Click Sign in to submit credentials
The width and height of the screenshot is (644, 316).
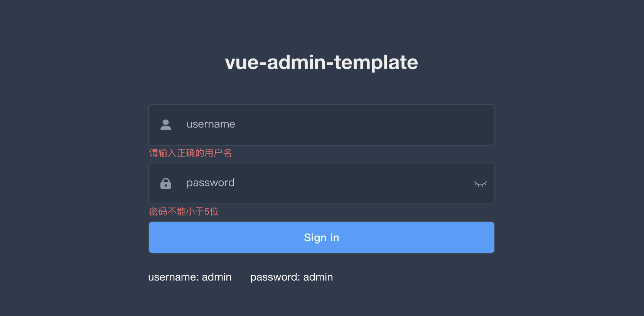(x=322, y=237)
